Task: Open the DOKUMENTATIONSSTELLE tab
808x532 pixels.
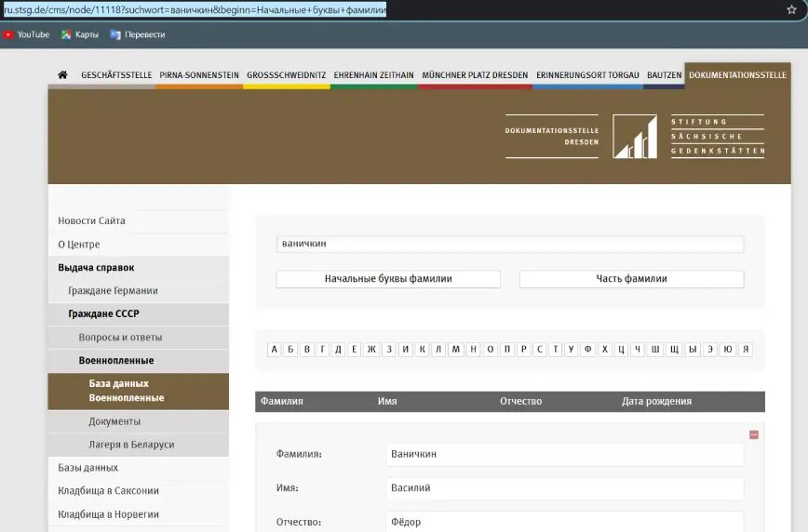Action: tap(737, 75)
